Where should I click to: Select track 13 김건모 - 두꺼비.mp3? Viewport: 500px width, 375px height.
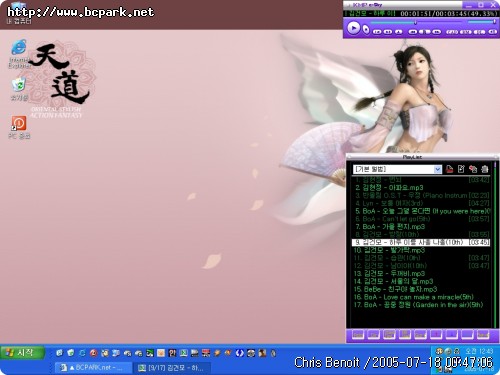(421, 273)
